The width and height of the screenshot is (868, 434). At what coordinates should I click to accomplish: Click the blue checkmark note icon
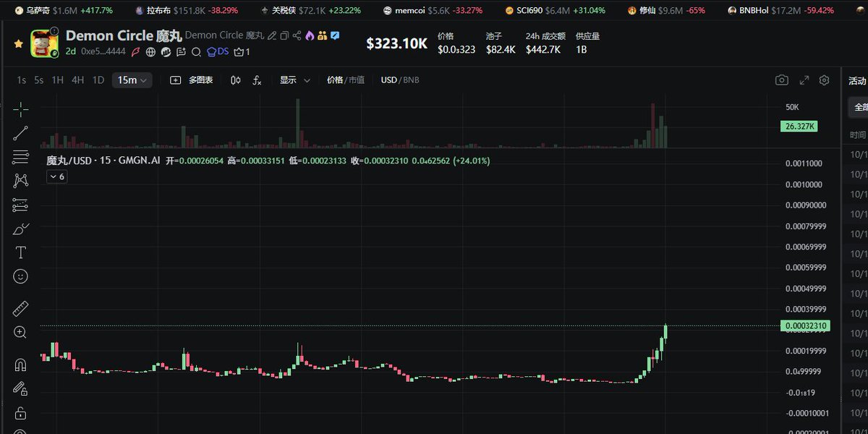pyautogui.click(x=335, y=35)
